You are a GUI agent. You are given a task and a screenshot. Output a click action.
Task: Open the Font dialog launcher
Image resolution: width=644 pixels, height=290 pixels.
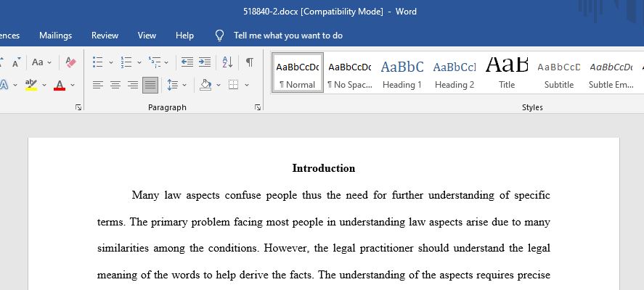[x=78, y=107]
